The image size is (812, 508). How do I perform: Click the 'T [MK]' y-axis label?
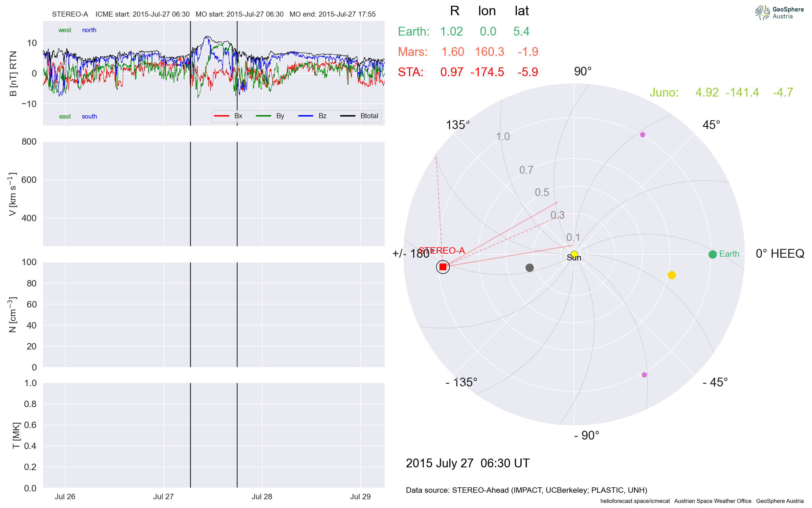(x=16, y=436)
